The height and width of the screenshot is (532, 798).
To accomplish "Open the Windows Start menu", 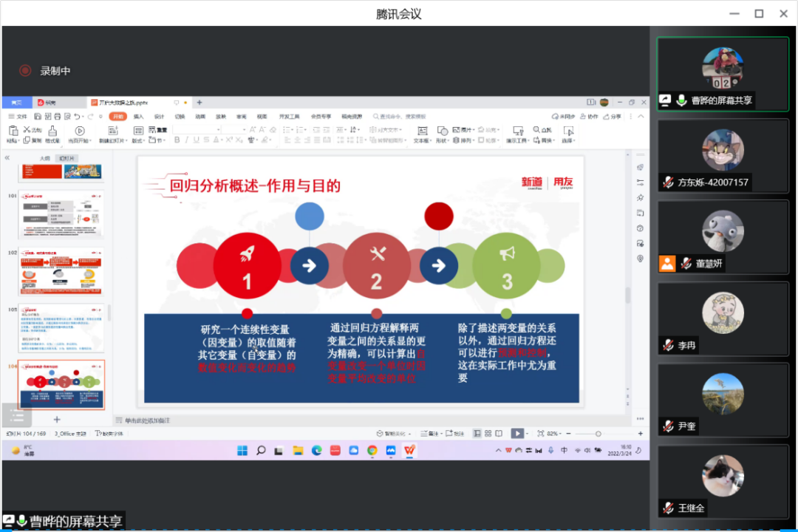I will [x=242, y=450].
